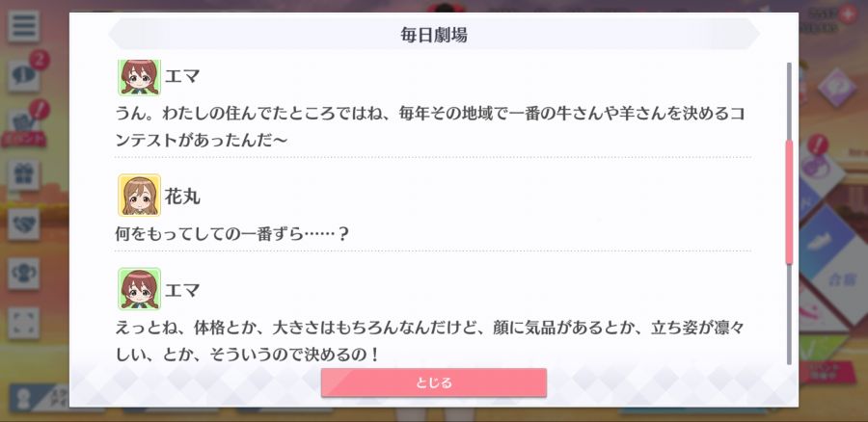
Task: Click the とじる close button
Action: coord(434,382)
